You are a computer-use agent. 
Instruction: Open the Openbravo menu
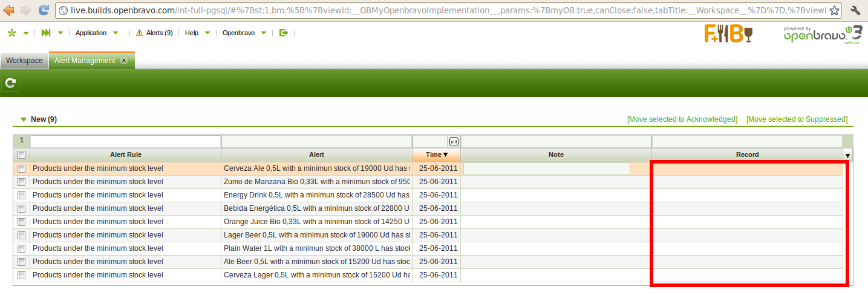238,33
